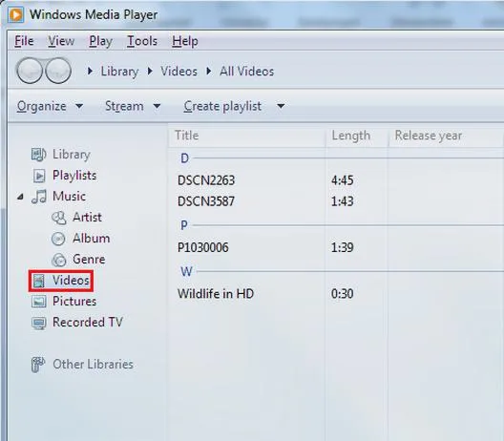
Task: Go to Library in breadcrumb path
Action: [119, 72]
